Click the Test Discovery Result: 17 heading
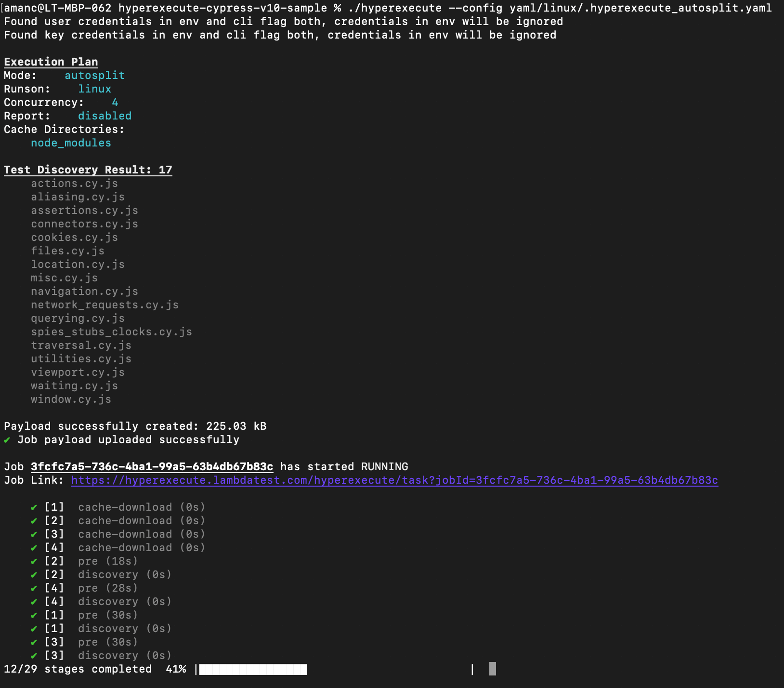The width and height of the screenshot is (784, 688). [88, 170]
